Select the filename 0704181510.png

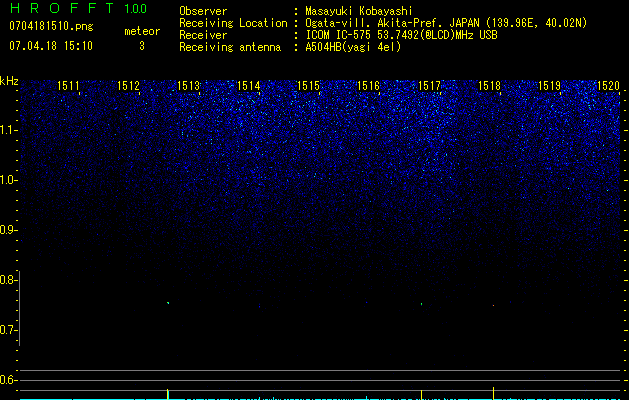51,26
